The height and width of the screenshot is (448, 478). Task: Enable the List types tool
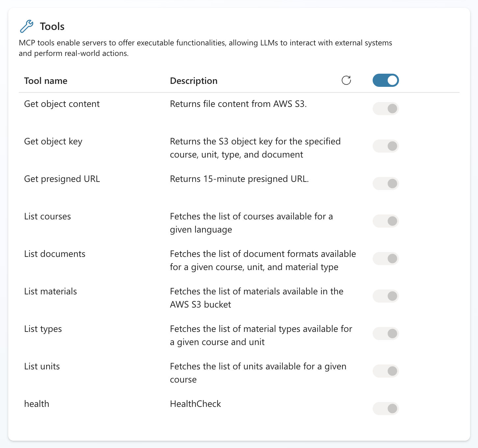click(x=385, y=333)
